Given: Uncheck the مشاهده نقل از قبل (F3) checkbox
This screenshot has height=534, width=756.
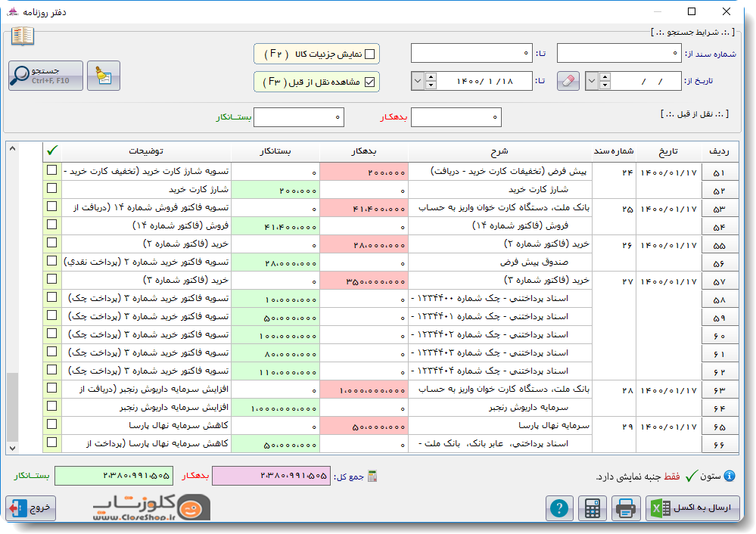Looking at the screenshot, I should [x=370, y=82].
